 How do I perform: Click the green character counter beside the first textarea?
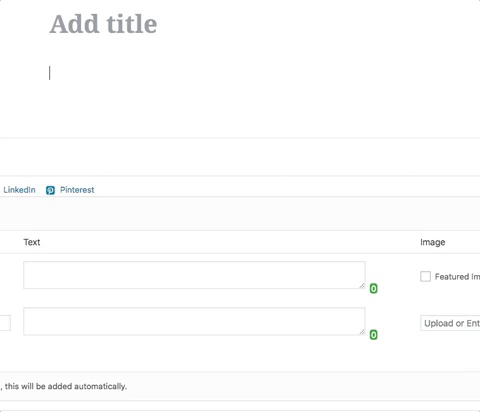[x=373, y=288]
